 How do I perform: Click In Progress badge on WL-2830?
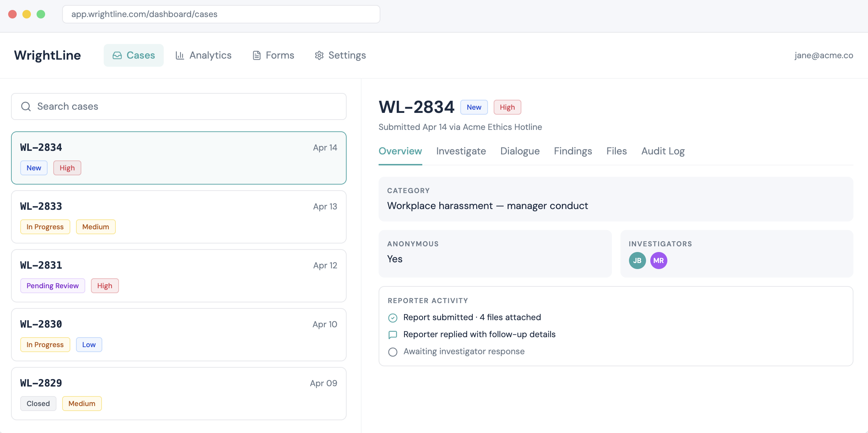click(x=45, y=345)
